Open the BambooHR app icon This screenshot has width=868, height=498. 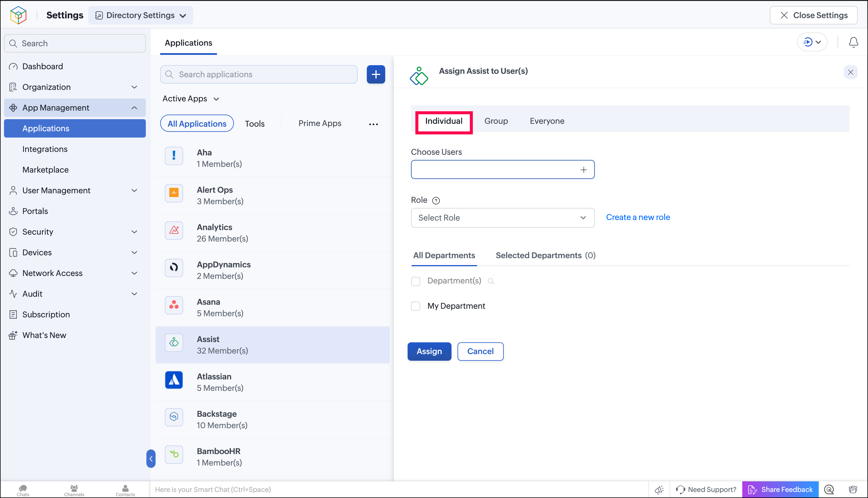click(174, 454)
